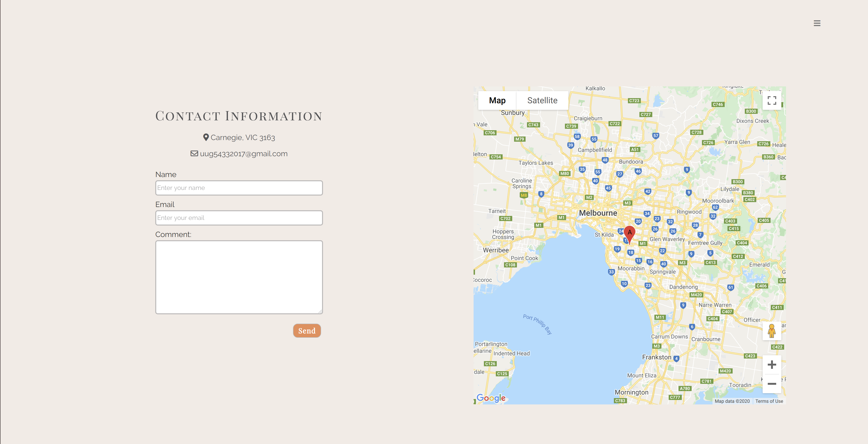Click the red marker labeled A

[x=629, y=233]
